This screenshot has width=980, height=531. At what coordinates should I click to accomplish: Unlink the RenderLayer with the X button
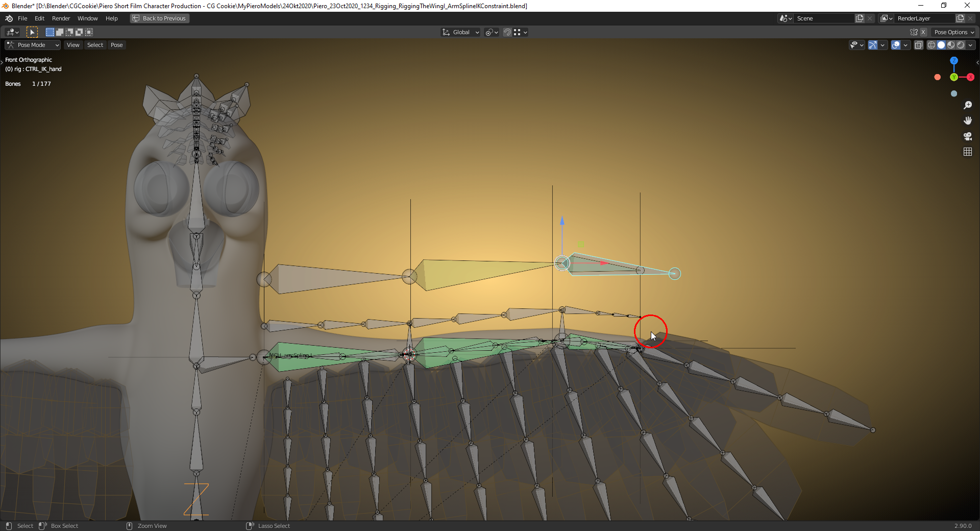(x=970, y=18)
